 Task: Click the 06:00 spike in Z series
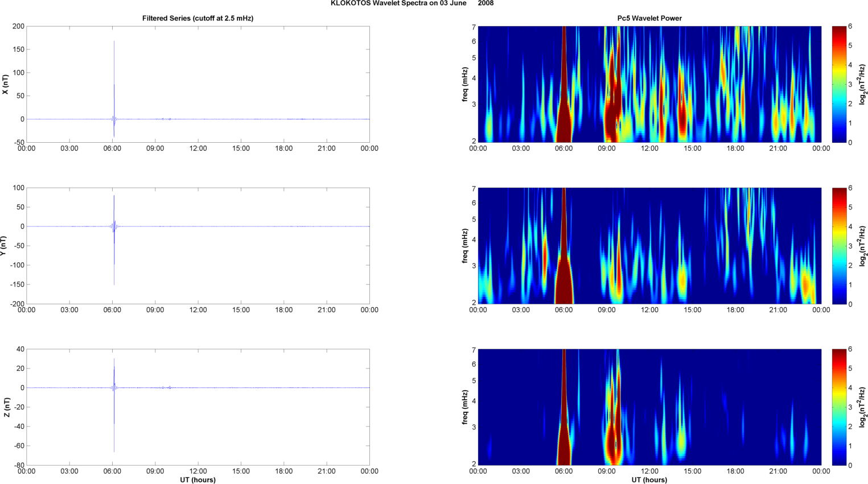click(x=114, y=405)
